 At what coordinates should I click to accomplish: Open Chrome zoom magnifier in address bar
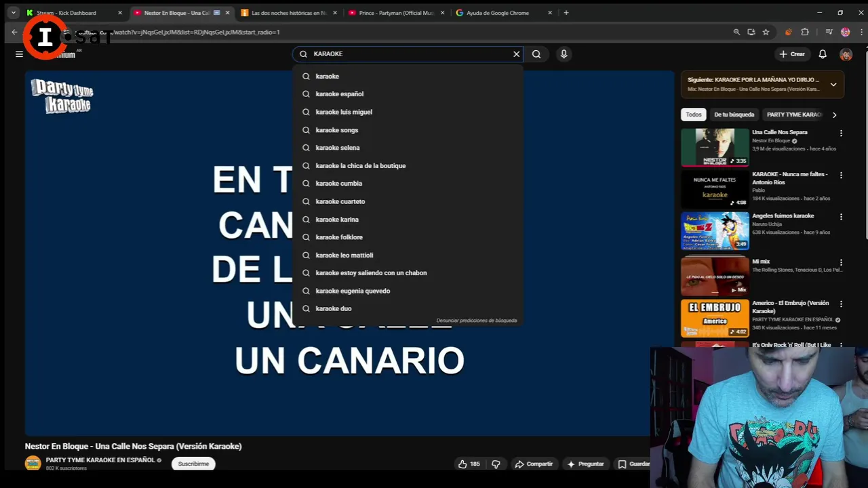[x=736, y=32]
